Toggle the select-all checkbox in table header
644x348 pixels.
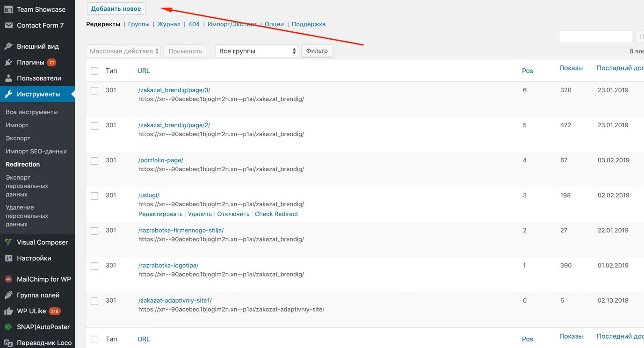[94, 71]
